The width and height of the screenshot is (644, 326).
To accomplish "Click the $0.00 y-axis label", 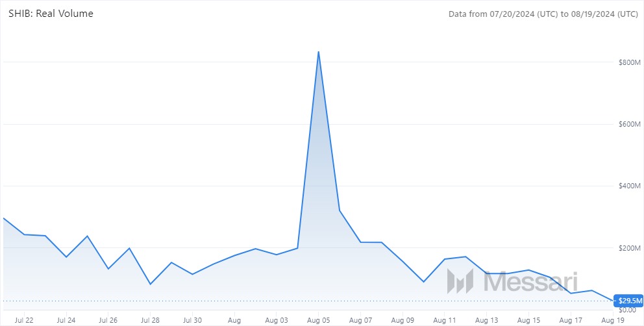I will click(628, 310).
